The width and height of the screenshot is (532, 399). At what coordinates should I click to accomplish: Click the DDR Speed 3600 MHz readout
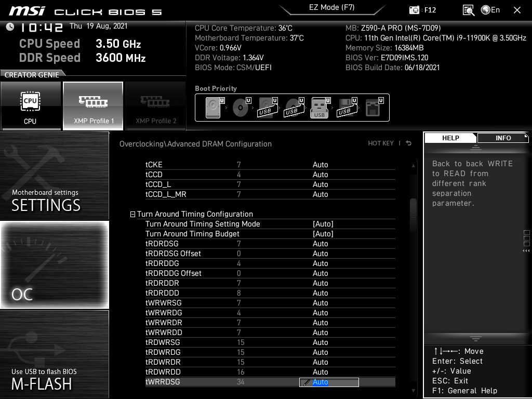83,58
